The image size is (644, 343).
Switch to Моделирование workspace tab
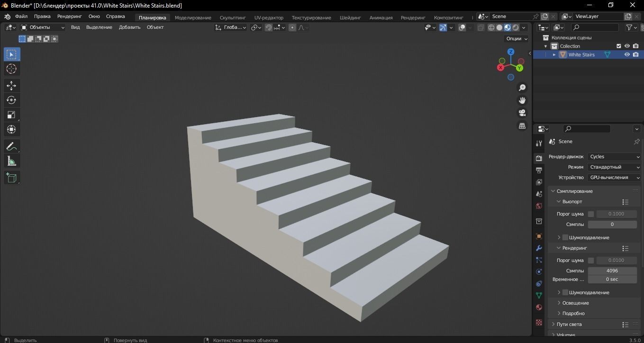pyautogui.click(x=193, y=18)
